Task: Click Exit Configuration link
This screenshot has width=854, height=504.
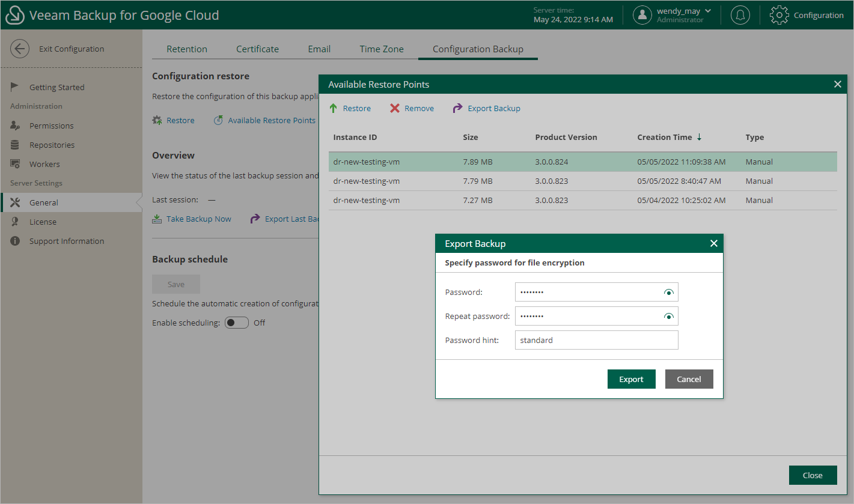Action: [x=72, y=49]
